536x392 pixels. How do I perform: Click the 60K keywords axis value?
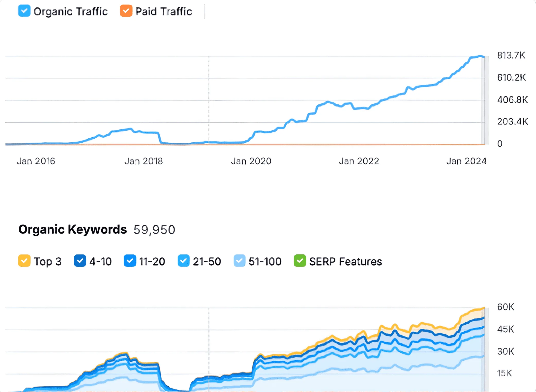(506, 307)
